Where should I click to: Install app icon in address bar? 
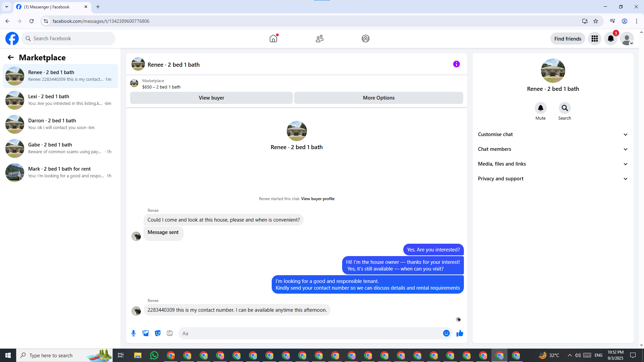coord(585,21)
